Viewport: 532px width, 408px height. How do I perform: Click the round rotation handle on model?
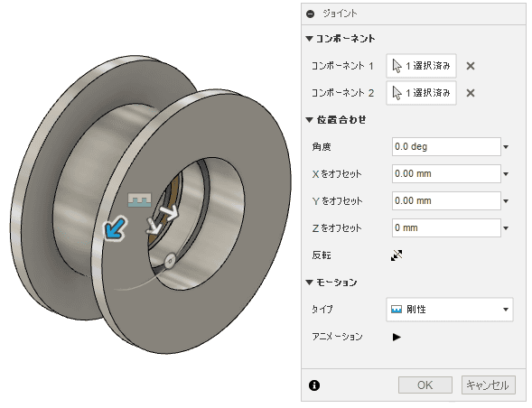pyautogui.click(x=169, y=261)
